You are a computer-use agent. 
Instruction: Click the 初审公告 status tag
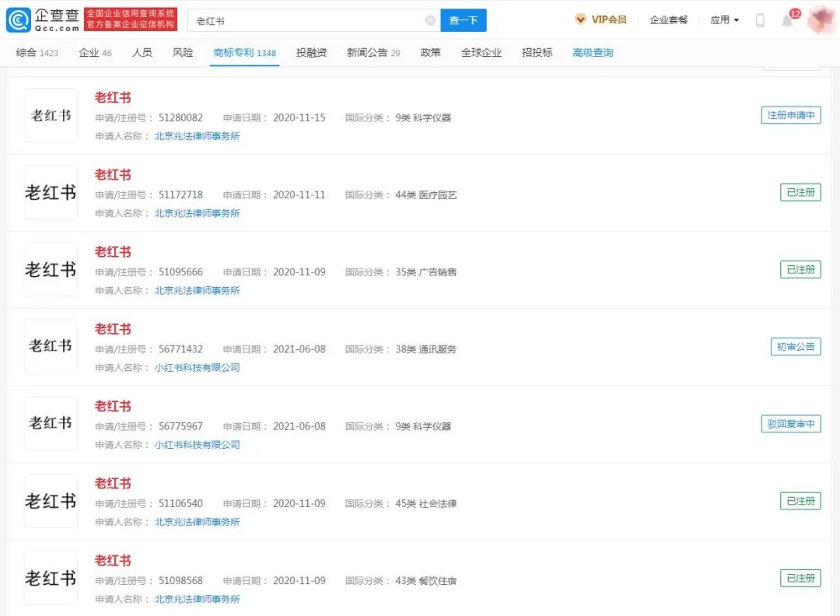click(795, 347)
